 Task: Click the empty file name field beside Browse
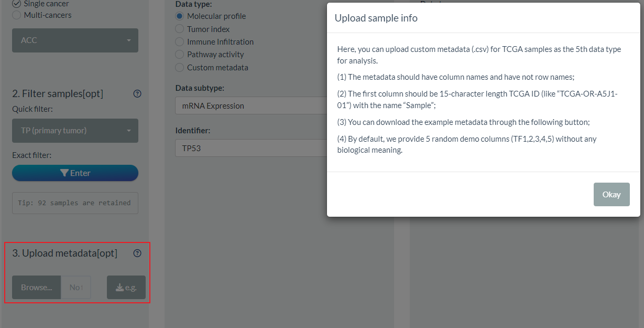pyautogui.click(x=76, y=288)
